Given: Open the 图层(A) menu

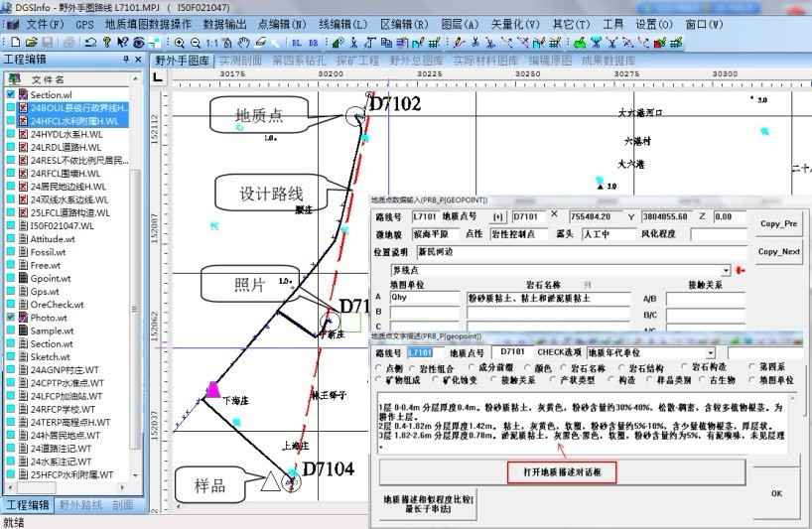Looking at the screenshot, I should click(460, 25).
